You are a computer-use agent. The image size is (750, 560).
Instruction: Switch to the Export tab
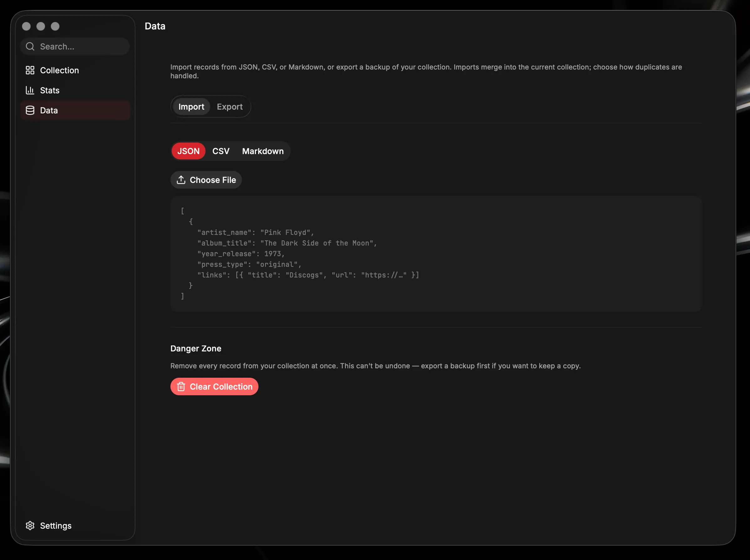(230, 106)
